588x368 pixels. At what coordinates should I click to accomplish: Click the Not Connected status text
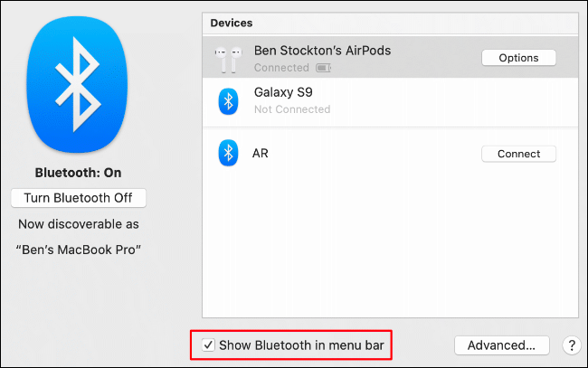292,109
